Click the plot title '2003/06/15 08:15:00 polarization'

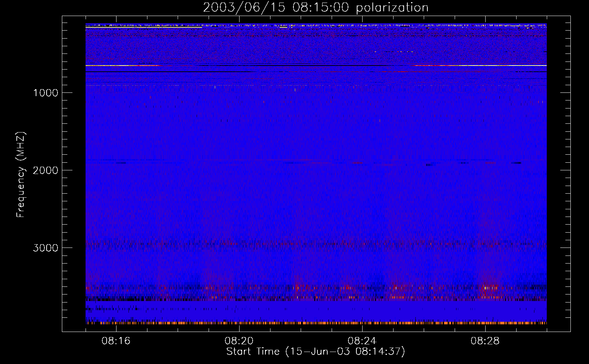[316, 8]
